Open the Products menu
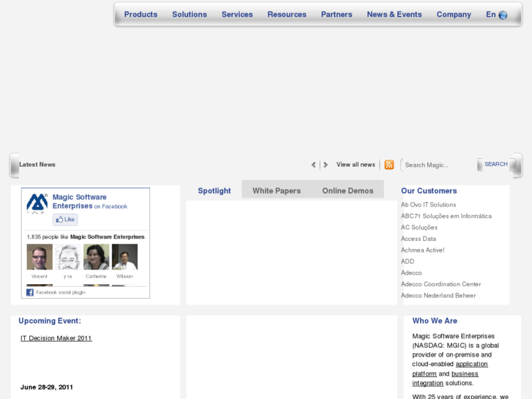Viewport: 532px width, 399px height. [141, 15]
